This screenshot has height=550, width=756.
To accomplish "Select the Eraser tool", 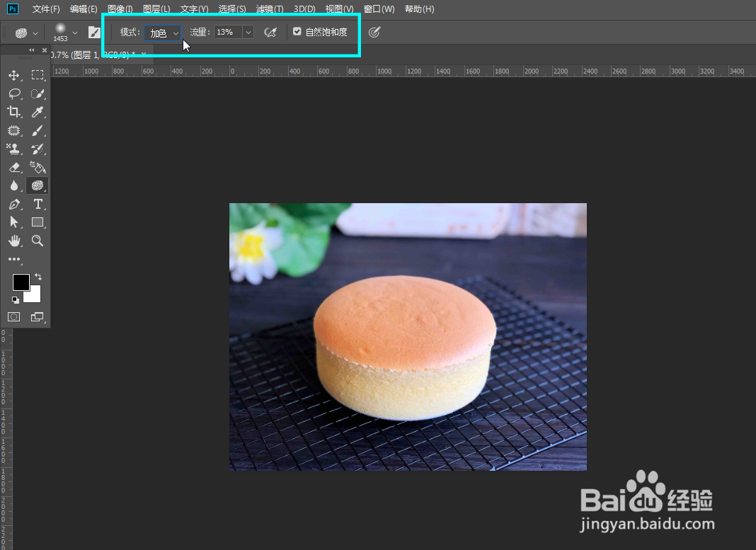I will [14, 167].
